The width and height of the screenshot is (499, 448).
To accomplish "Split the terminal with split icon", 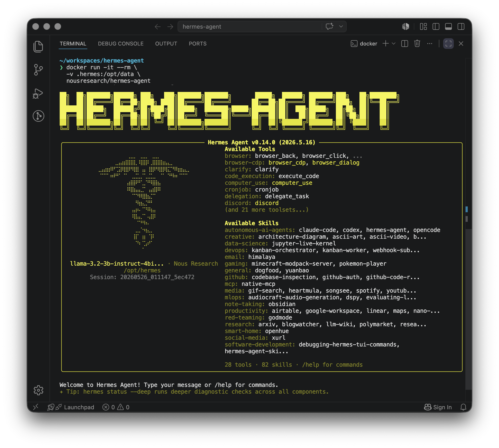I will coord(404,44).
